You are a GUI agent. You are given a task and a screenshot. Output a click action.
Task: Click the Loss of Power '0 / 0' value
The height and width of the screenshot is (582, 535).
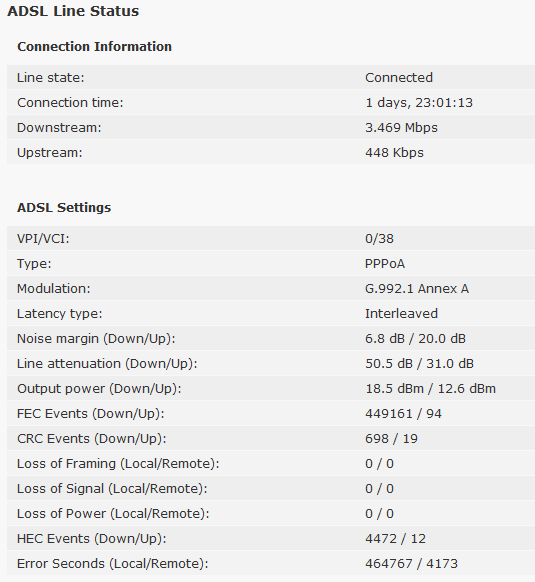click(379, 514)
